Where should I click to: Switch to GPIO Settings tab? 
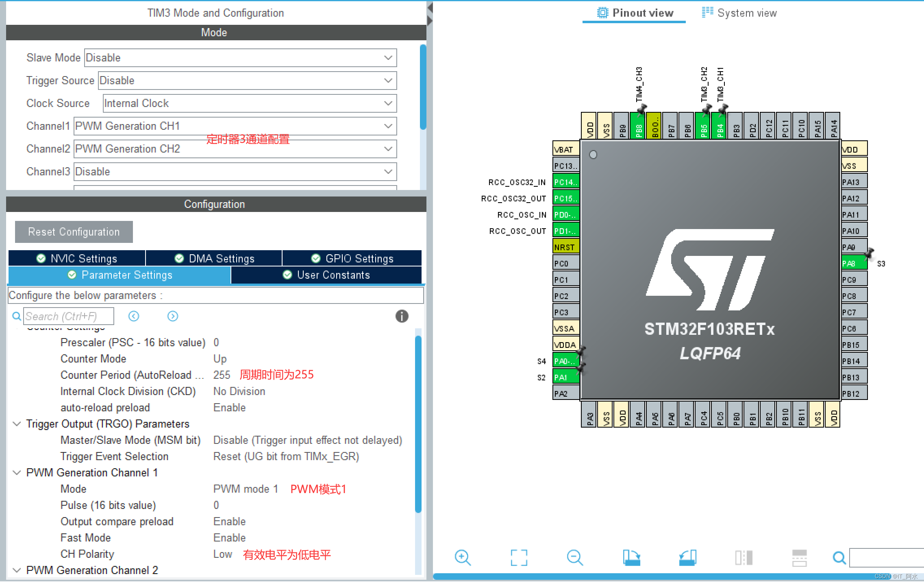click(352, 258)
